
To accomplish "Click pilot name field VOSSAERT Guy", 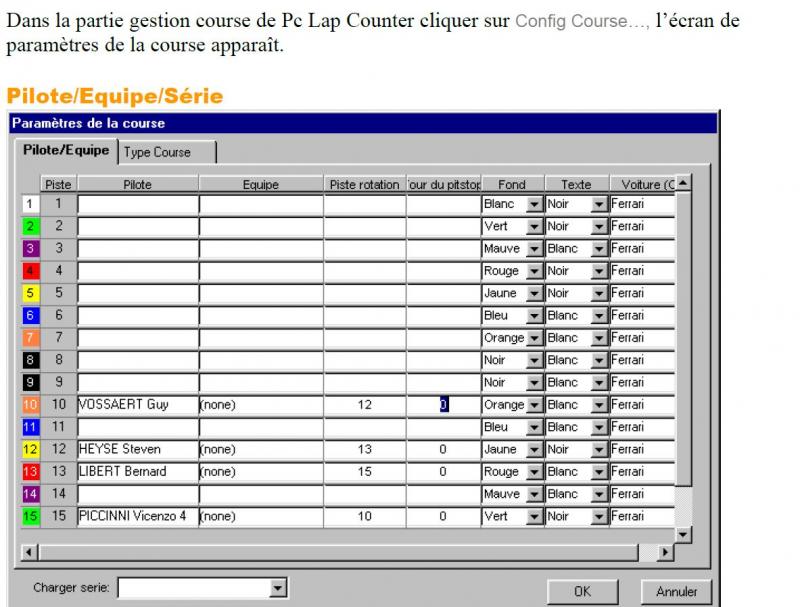I will coord(137,405).
